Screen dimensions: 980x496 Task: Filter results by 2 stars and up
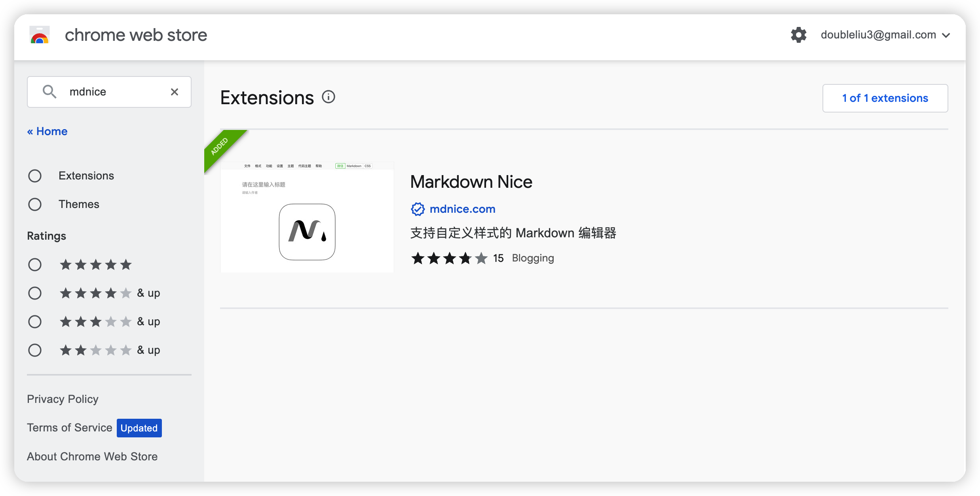tap(35, 350)
